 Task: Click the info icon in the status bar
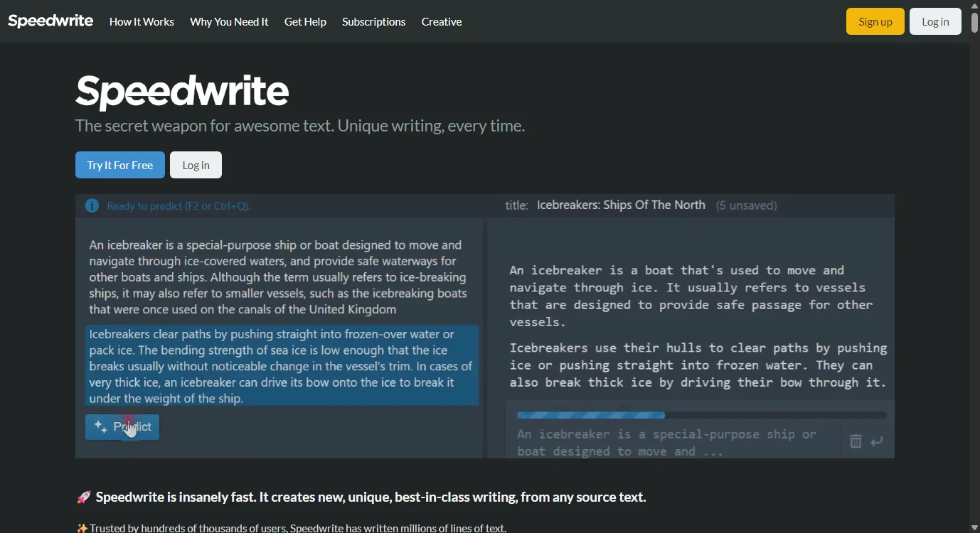click(92, 205)
